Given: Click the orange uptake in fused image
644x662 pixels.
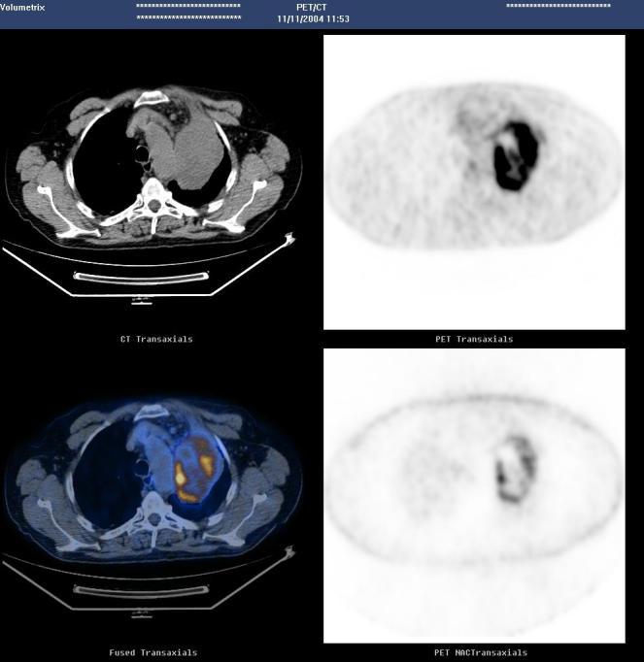Looking at the screenshot, I should tap(185, 476).
